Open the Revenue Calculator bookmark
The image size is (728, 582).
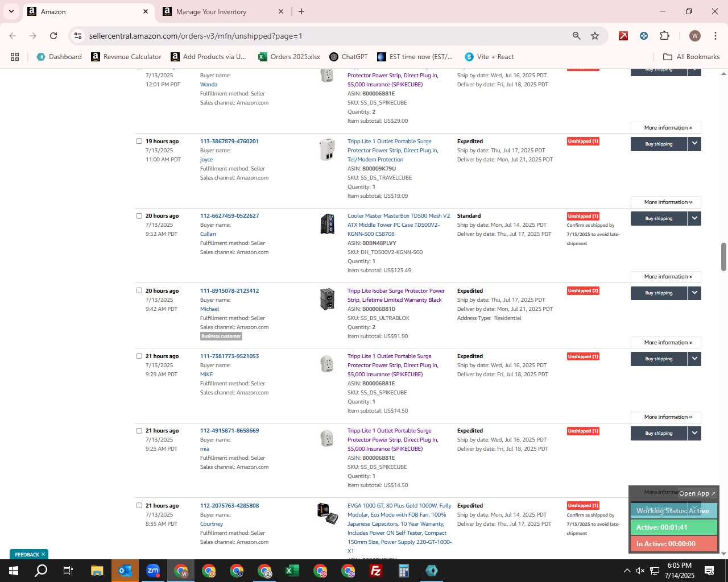coord(126,57)
